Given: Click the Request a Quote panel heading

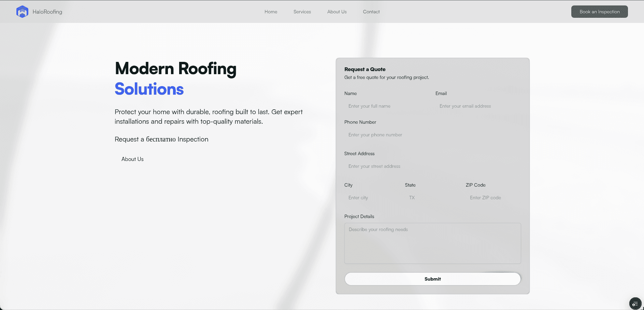Looking at the screenshot, I should coord(365,69).
